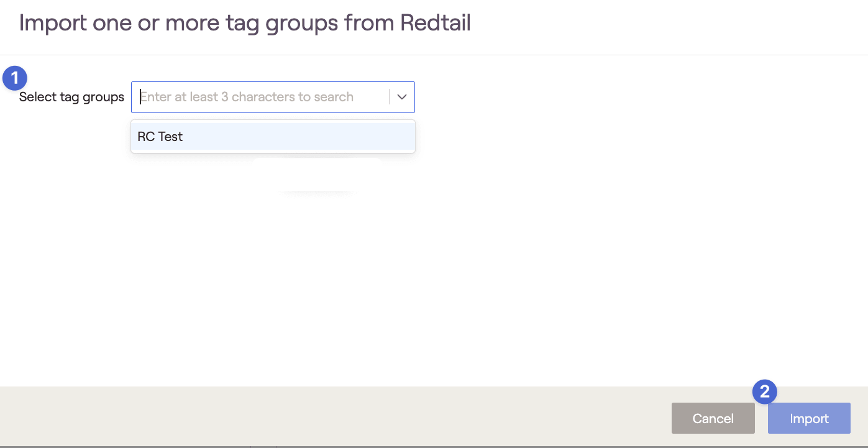868x448 pixels.
Task: Click the numbered marker beside Select tag groups
Action: (x=15, y=78)
